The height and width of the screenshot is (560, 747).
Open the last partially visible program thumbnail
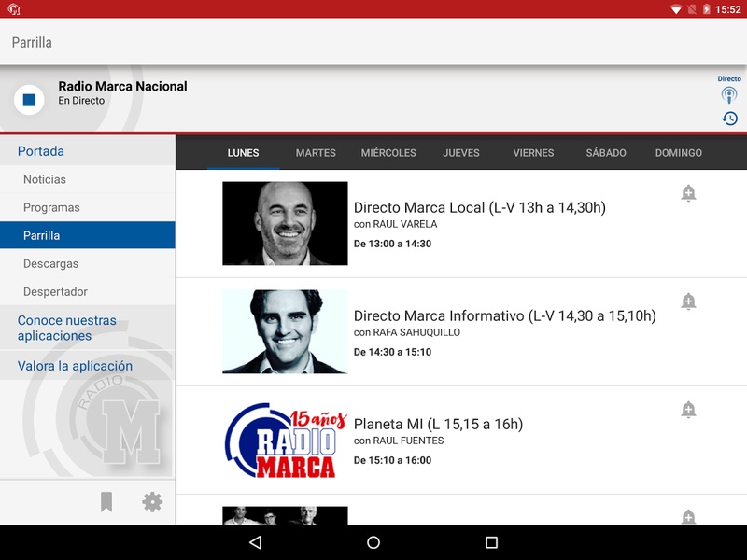pos(285,516)
